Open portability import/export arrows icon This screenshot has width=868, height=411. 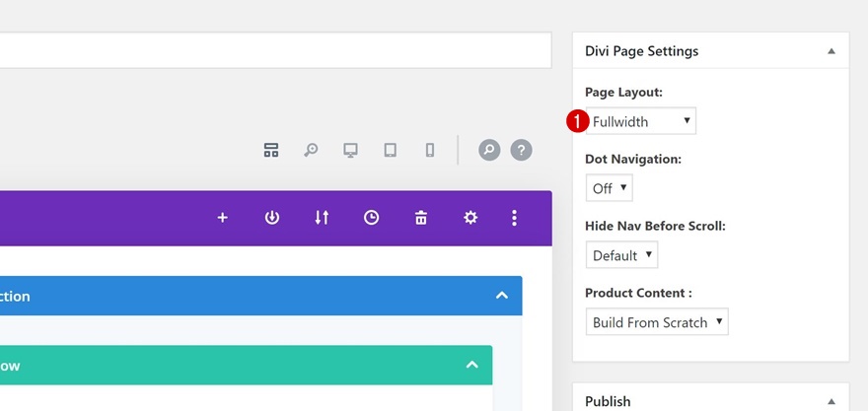coord(322,218)
